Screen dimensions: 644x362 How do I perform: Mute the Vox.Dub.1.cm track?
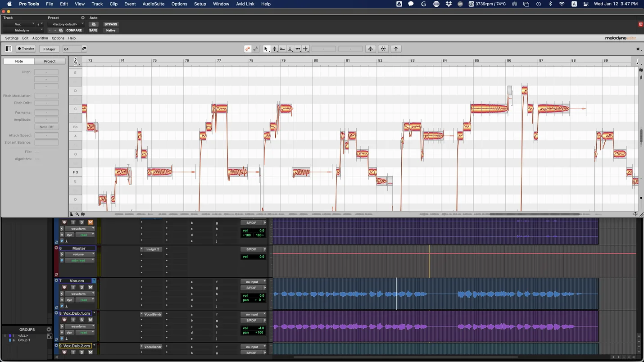[91, 320]
